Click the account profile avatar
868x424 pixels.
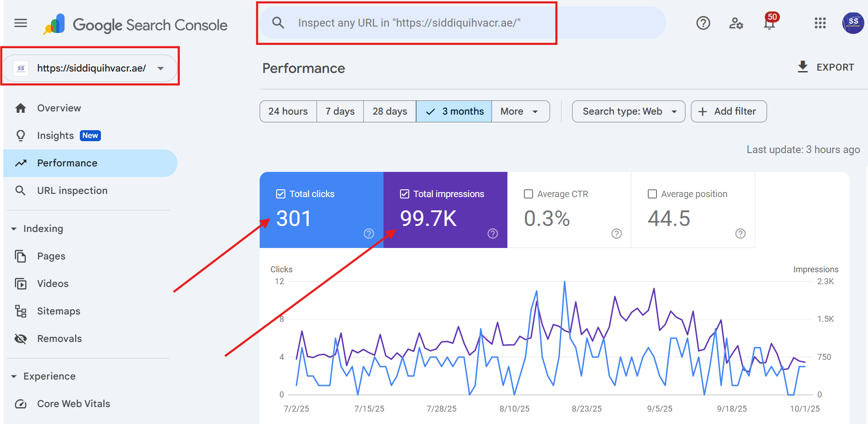[853, 23]
